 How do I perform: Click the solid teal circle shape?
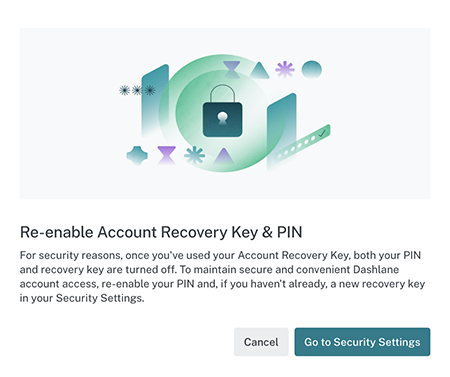click(312, 69)
